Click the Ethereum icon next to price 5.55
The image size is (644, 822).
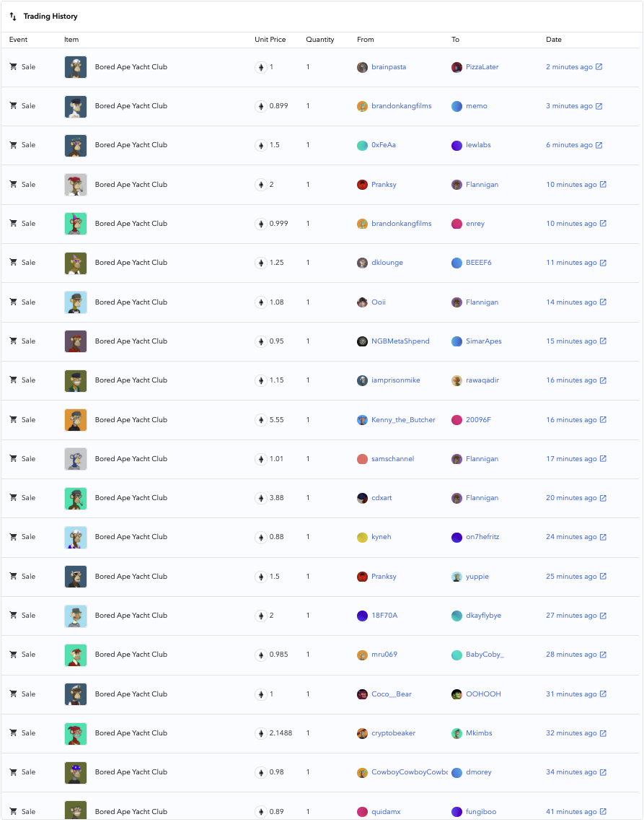tap(261, 420)
